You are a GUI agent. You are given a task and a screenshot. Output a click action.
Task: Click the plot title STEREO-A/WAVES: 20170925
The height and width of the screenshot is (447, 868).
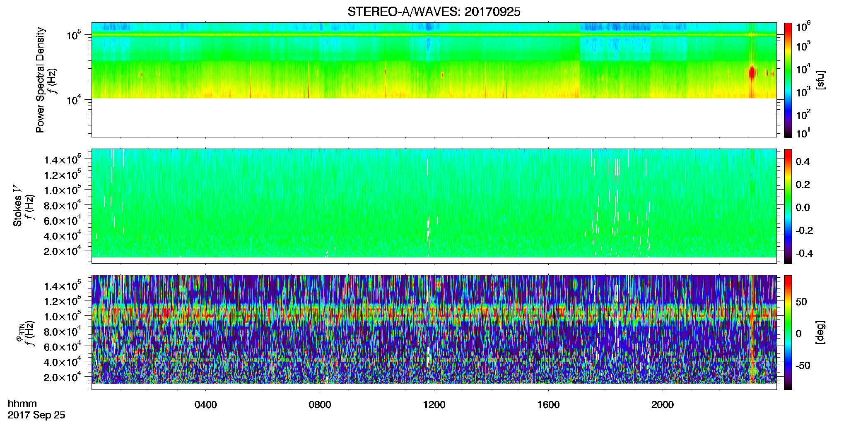(434, 12)
